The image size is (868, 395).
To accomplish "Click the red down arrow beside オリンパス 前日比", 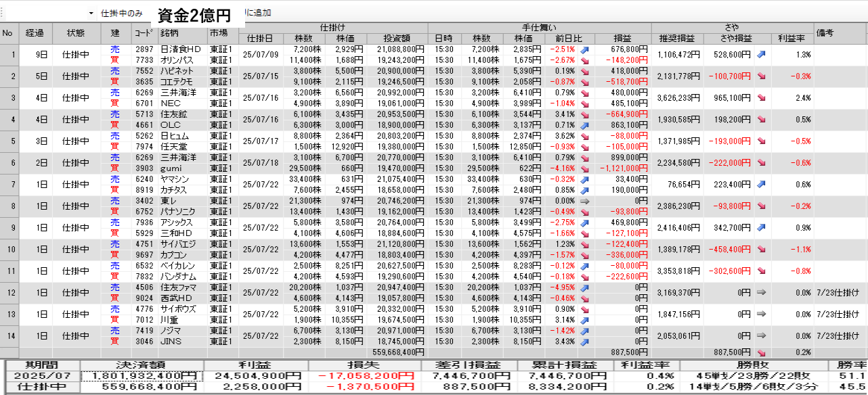I will 585,60.
